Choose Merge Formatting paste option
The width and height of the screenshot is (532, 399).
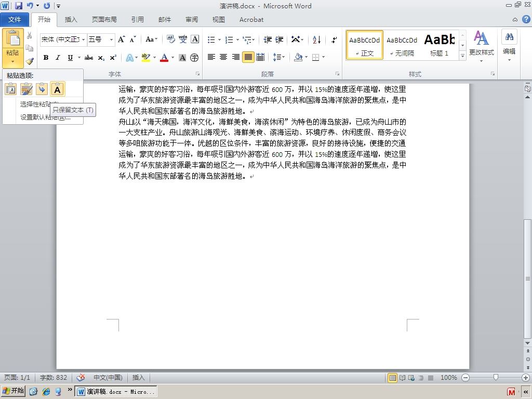point(26,89)
